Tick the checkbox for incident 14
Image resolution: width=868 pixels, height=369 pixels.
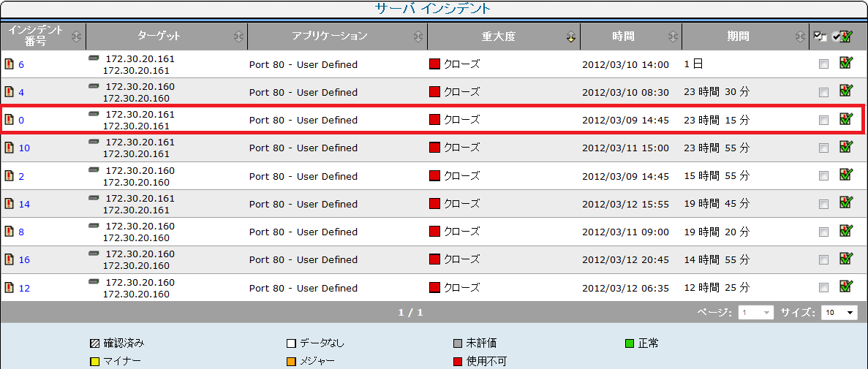pyautogui.click(x=823, y=204)
